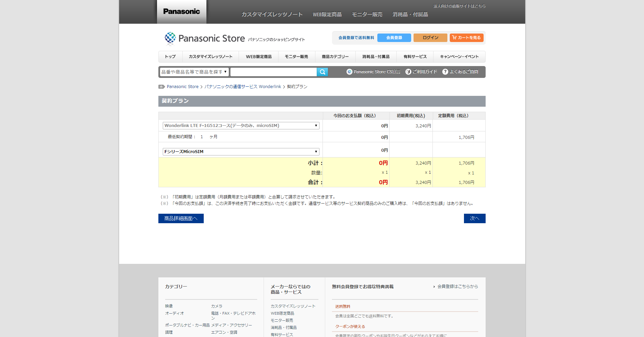The width and height of the screenshot is (644, 337).
Task: Click the Panasonic Store breadcrumb link
Action: pyautogui.click(x=183, y=87)
